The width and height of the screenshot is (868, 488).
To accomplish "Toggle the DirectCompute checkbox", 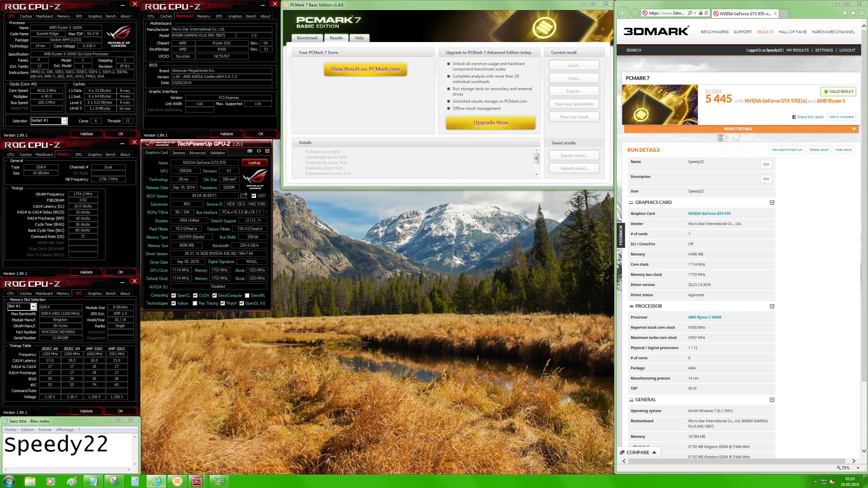I will tap(215, 296).
